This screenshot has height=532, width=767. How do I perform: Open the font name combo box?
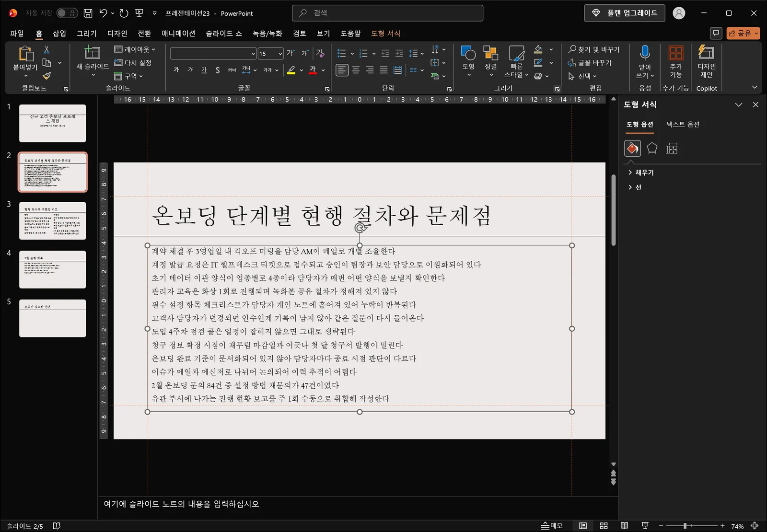tap(213, 53)
